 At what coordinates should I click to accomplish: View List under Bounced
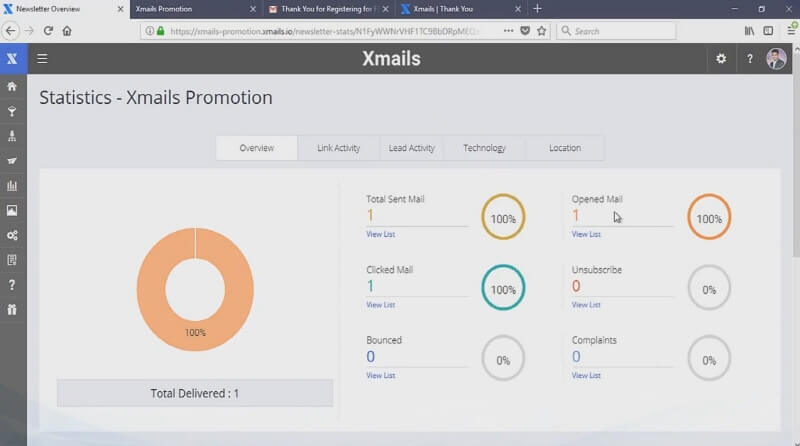381,375
